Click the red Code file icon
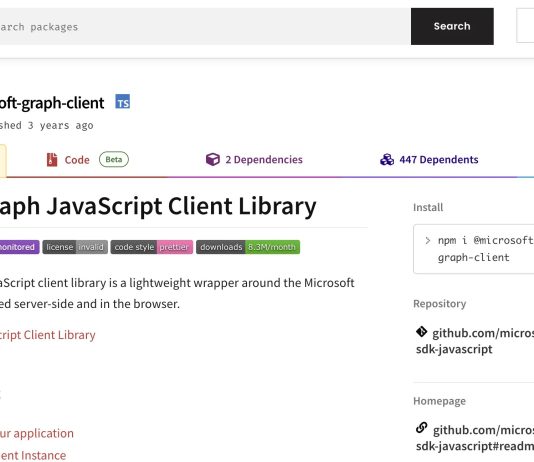The image size is (534, 462). pyautogui.click(x=52, y=160)
